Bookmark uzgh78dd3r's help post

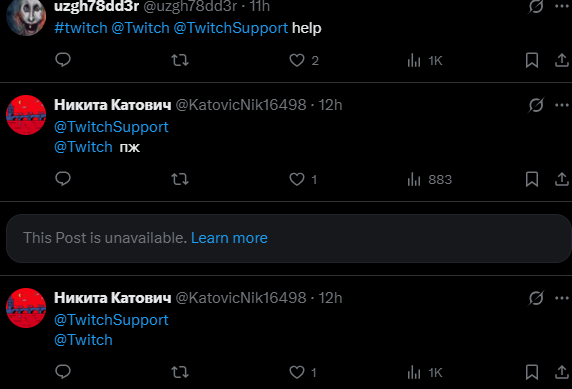(x=532, y=60)
